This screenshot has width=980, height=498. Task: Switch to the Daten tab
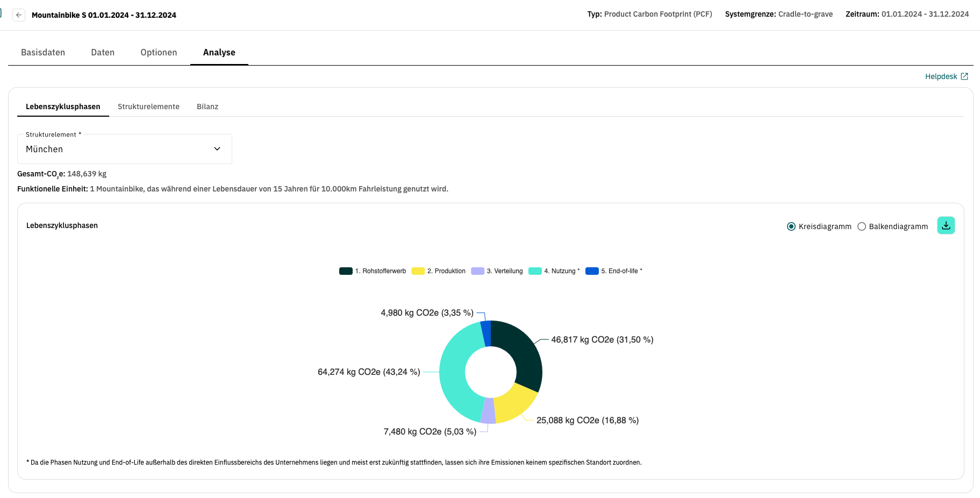tap(103, 52)
